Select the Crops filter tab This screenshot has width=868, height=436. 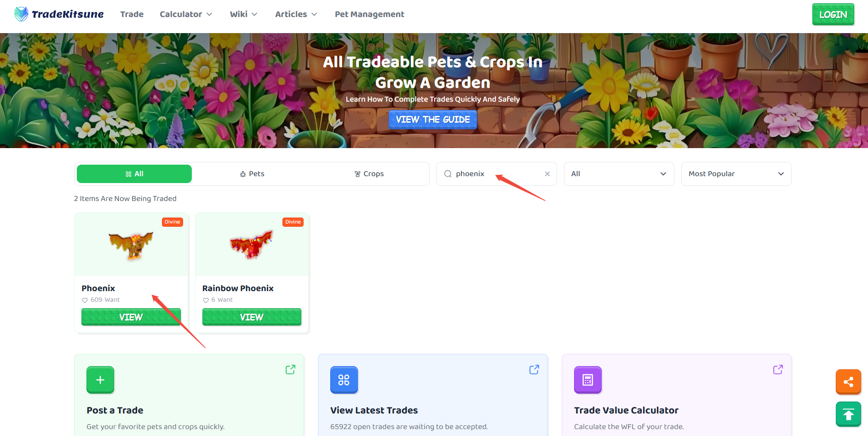[369, 174]
